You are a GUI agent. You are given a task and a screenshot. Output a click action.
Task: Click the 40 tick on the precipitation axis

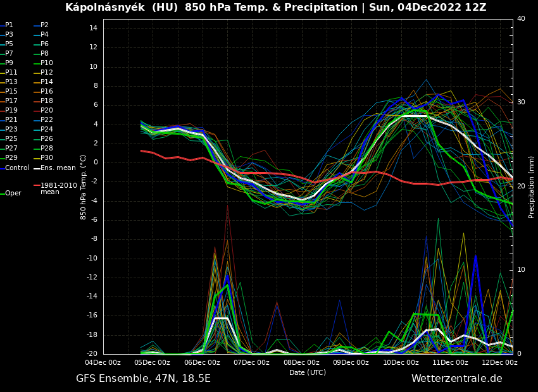(x=521, y=19)
